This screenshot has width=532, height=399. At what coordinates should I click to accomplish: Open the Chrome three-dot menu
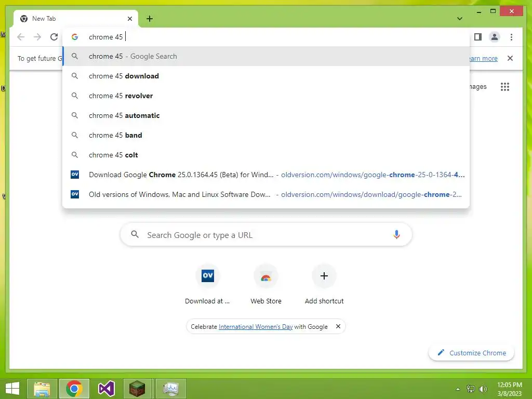[511, 37]
